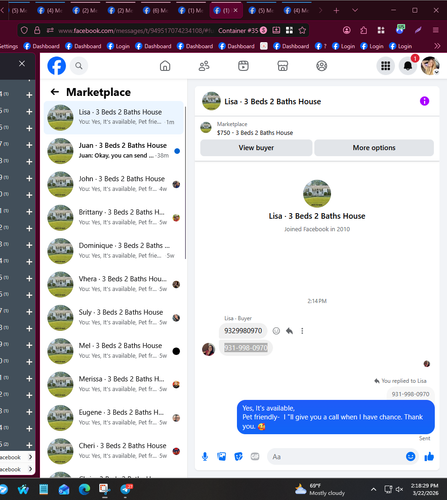Open John conversation in list
Image resolution: width=447 pixels, height=500 pixels.
[x=114, y=184]
